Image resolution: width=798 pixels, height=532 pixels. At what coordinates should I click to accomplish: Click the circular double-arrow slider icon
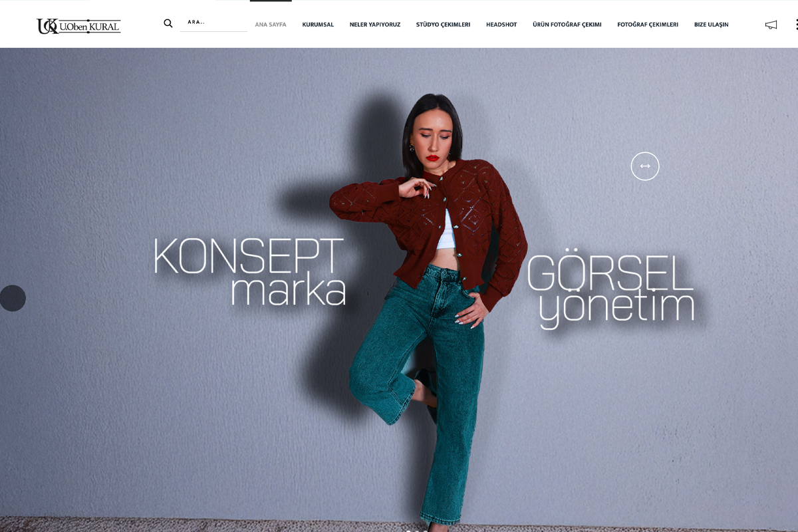tap(645, 166)
